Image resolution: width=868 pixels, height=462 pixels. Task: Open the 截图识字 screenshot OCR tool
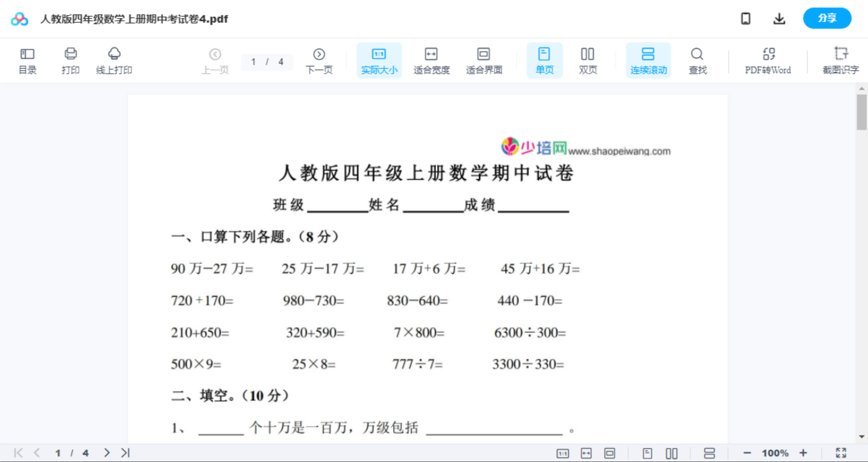coord(841,60)
